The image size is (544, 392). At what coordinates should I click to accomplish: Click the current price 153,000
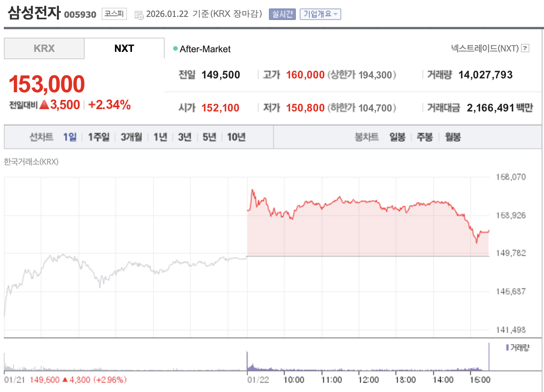tap(47, 83)
